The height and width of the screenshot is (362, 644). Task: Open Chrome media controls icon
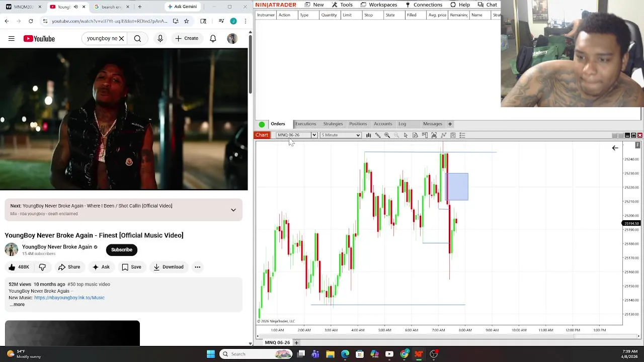click(x=221, y=21)
